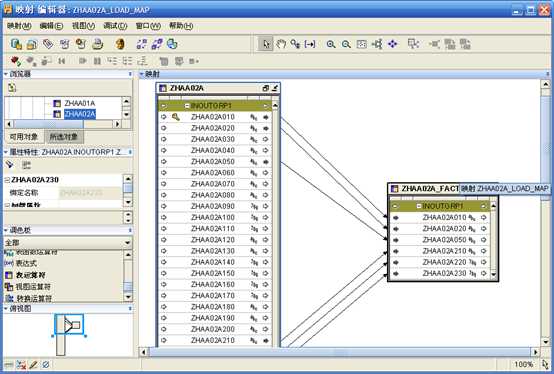Click the paint brush icon in the properties panel
The width and height of the screenshot is (554, 374).
(x=10, y=165)
